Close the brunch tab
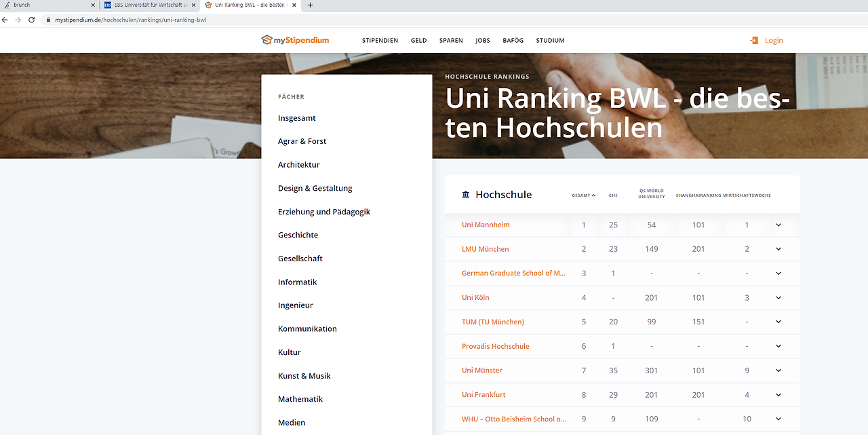This screenshot has height=435, width=868. tap(93, 5)
